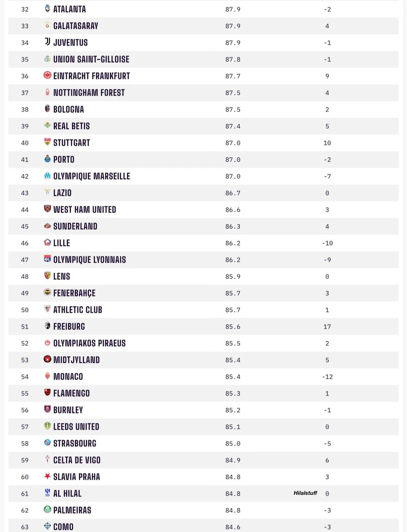Click the Fenerbahçe crest icon
Screen dimensions: 407x532
[47, 293]
